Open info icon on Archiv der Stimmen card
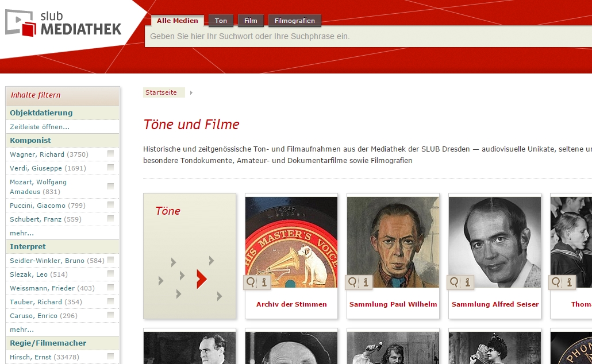 click(x=264, y=282)
